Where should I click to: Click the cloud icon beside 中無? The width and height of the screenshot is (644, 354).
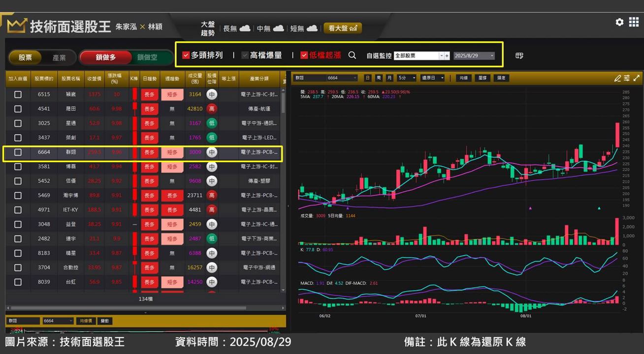click(x=278, y=29)
